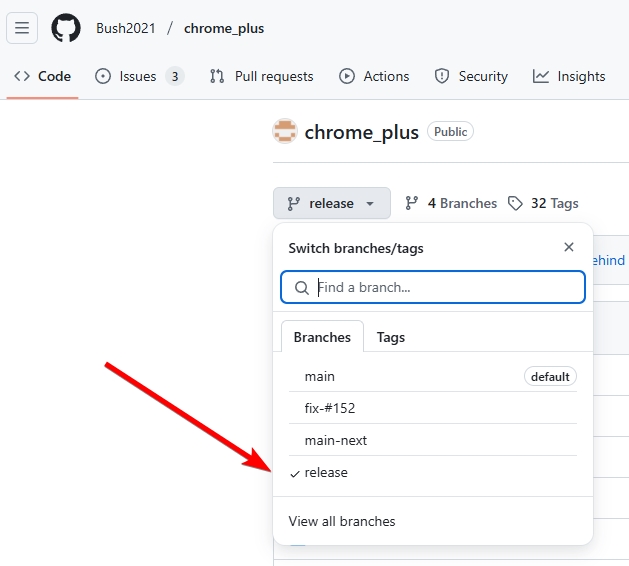Click the branch icon beside 4 Branches
629x566 pixels.
[x=411, y=203]
